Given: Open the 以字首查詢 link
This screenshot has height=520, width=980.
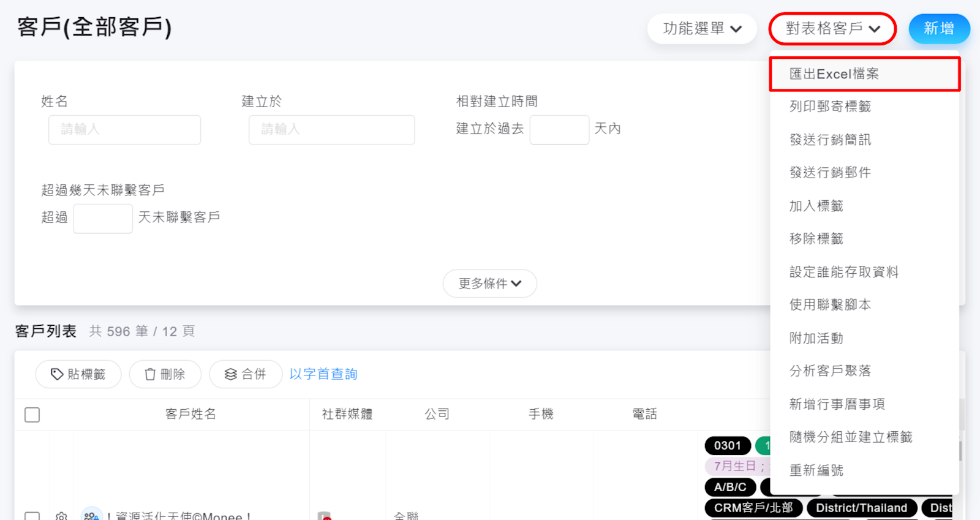Looking at the screenshot, I should pyautogui.click(x=323, y=374).
